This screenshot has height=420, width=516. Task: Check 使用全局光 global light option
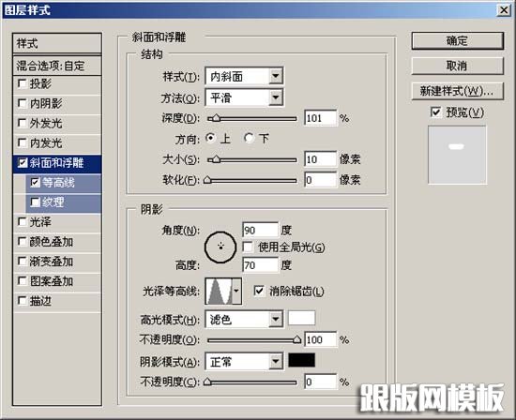click(x=248, y=247)
